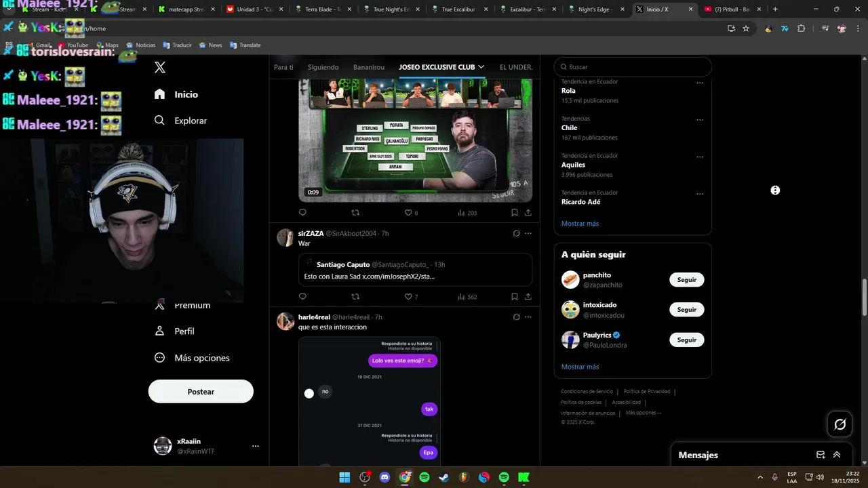Screen dimensions: 868x488
Task: Open Más opciones in the sidebar
Action: [x=192, y=358]
